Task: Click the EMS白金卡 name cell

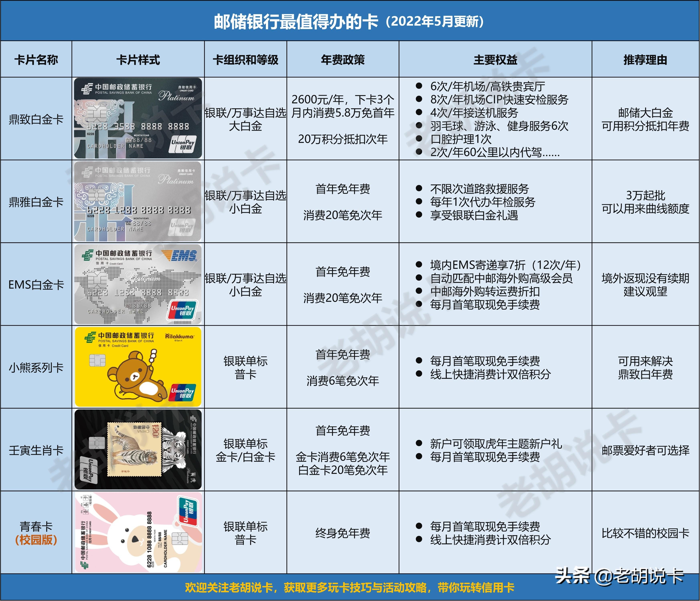Action: coord(36,285)
